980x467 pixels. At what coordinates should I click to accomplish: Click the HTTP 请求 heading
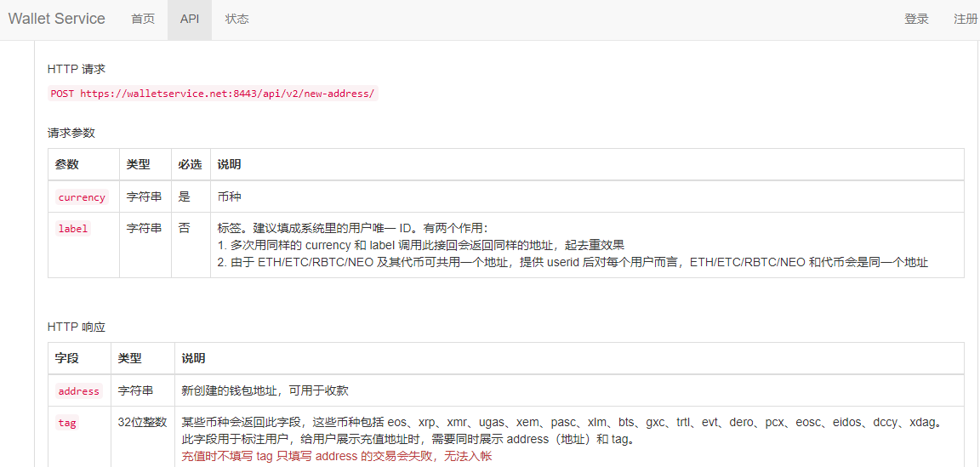click(77, 69)
